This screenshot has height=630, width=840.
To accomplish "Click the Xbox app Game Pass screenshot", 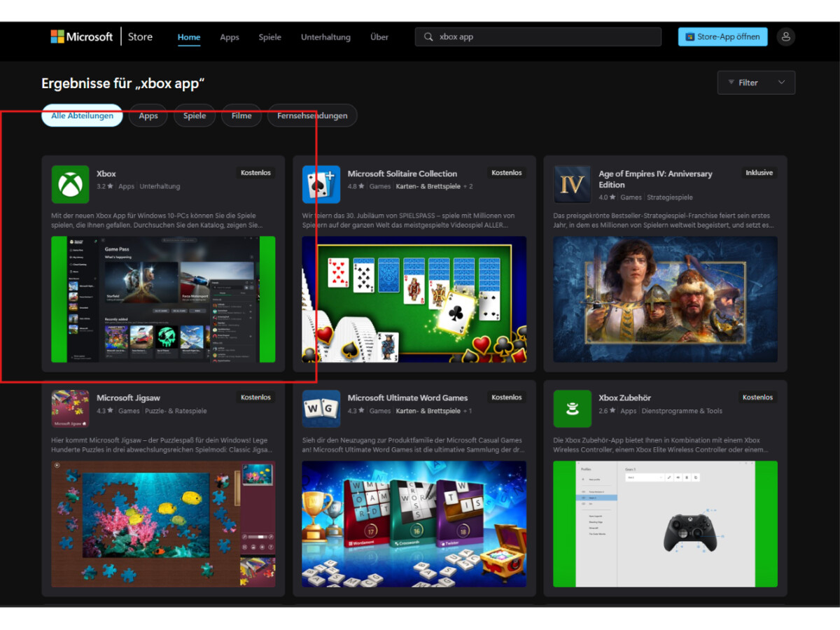I will click(x=163, y=299).
